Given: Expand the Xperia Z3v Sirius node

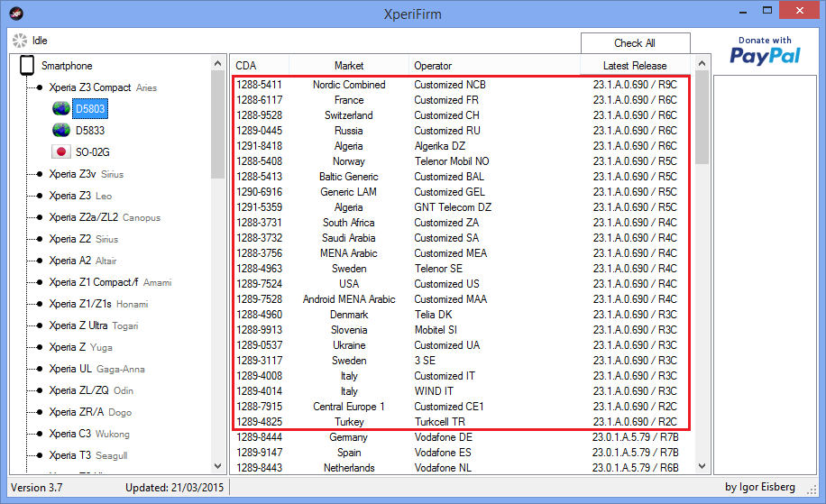Looking at the screenshot, I should coord(40,174).
